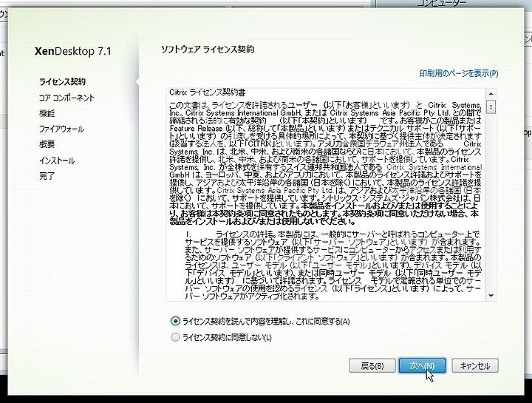Click the ソフトウェア ライセンス契約 heading
The height and width of the screenshot is (403, 532).
208,50
